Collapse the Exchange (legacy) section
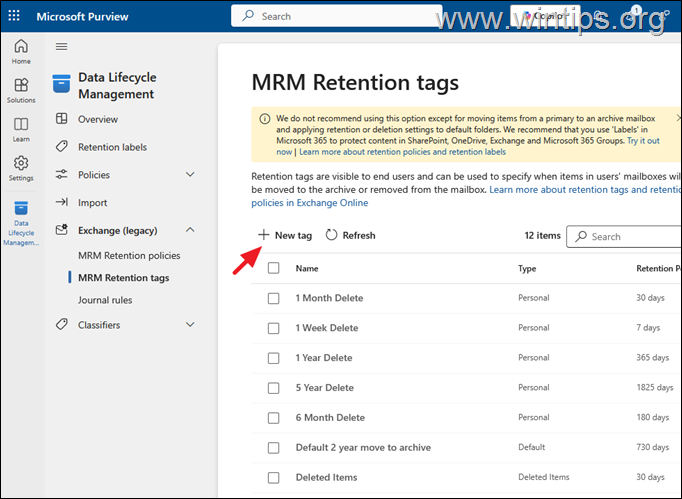This screenshot has height=499, width=682. 190,231
